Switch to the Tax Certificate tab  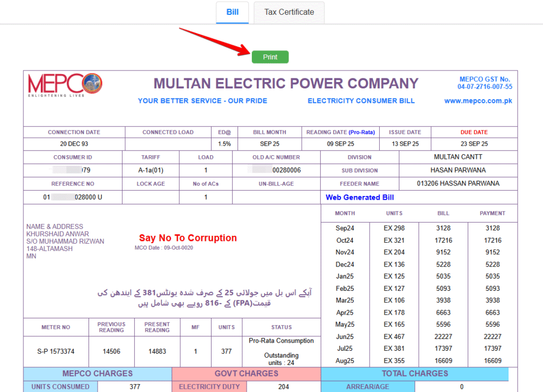(288, 12)
